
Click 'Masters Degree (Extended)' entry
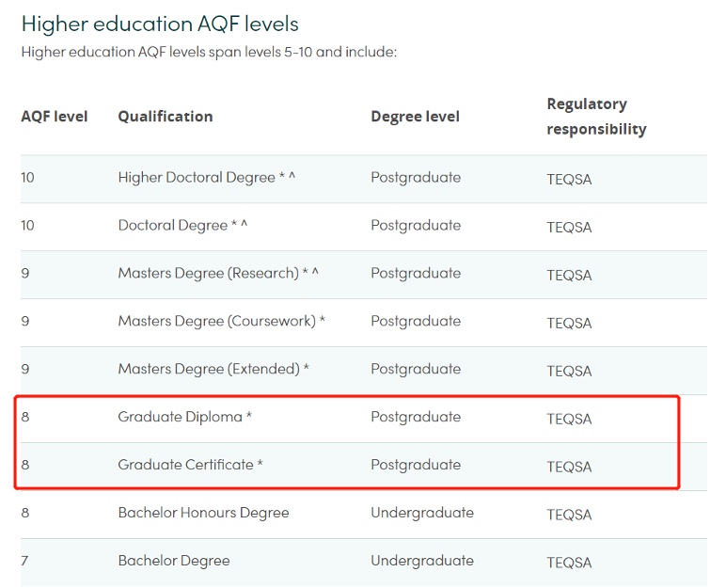[x=213, y=369]
